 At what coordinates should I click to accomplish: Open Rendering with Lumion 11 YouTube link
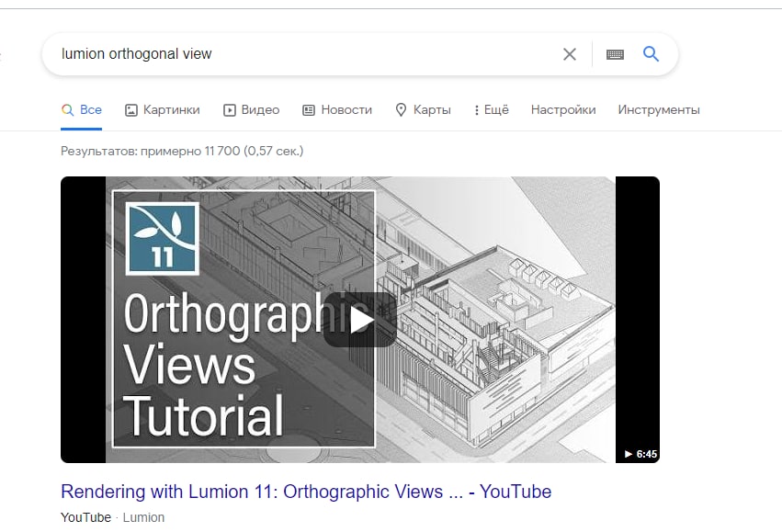pyautogui.click(x=306, y=492)
